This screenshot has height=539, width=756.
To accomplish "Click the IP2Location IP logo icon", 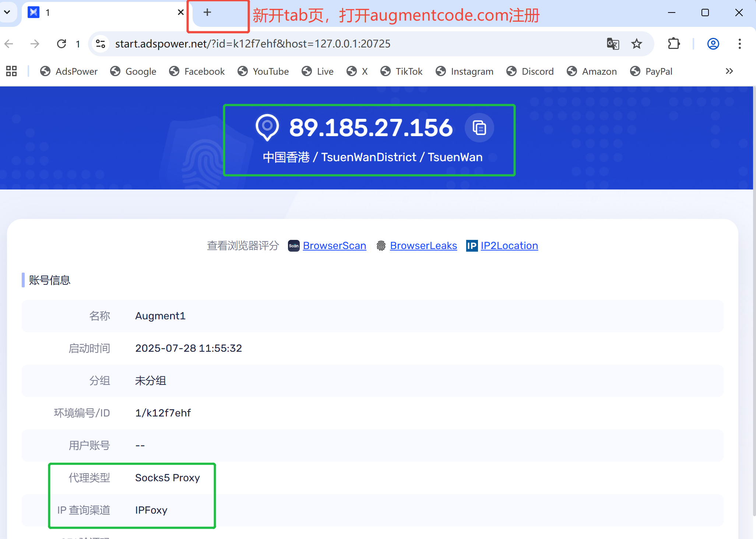I will pyautogui.click(x=472, y=246).
